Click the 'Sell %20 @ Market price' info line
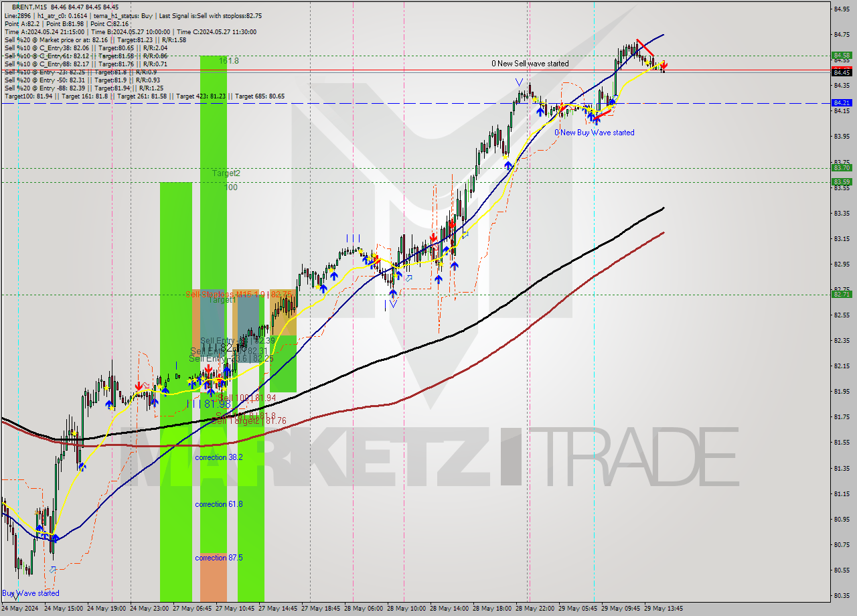The height and width of the screenshot is (616, 857). pos(95,40)
